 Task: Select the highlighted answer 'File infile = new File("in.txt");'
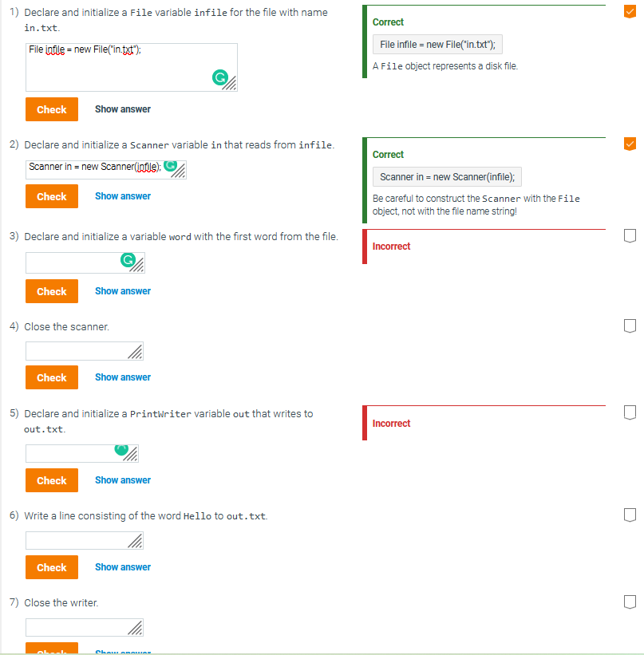pyautogui.click(x=437, y=44)
